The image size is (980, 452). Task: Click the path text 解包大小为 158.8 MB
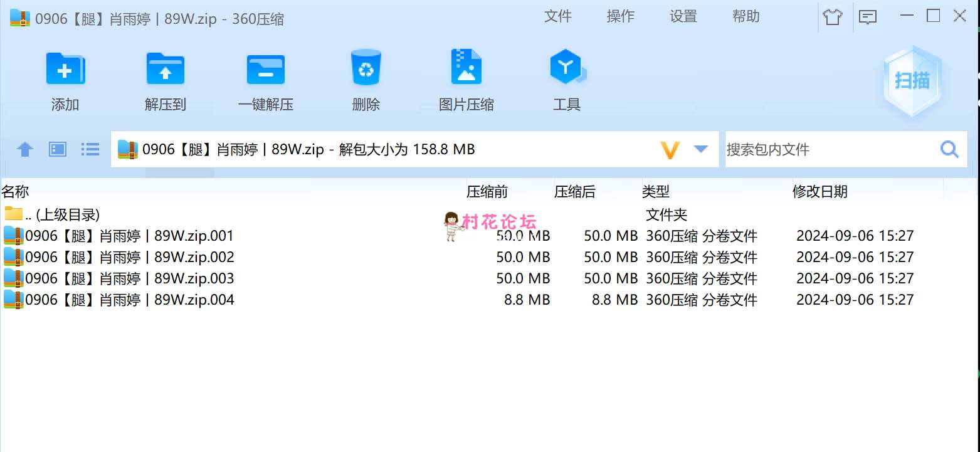(x=407, y=149)
